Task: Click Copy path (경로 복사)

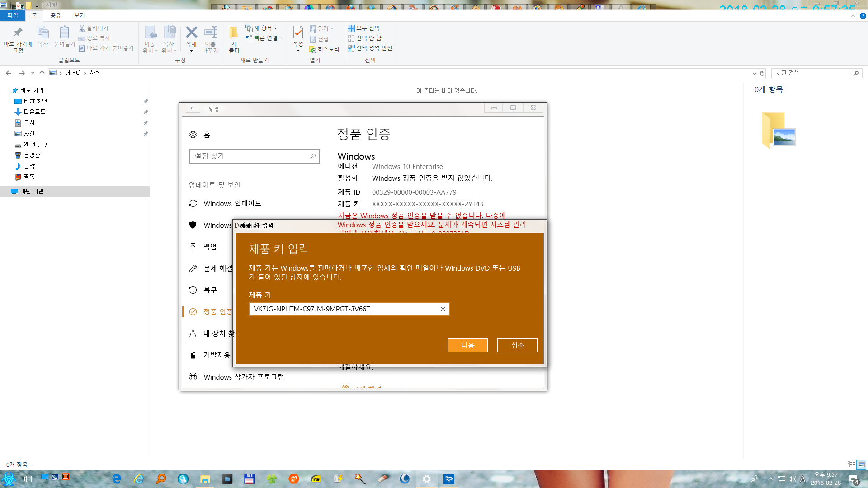Action: click(x=94, y=38)
